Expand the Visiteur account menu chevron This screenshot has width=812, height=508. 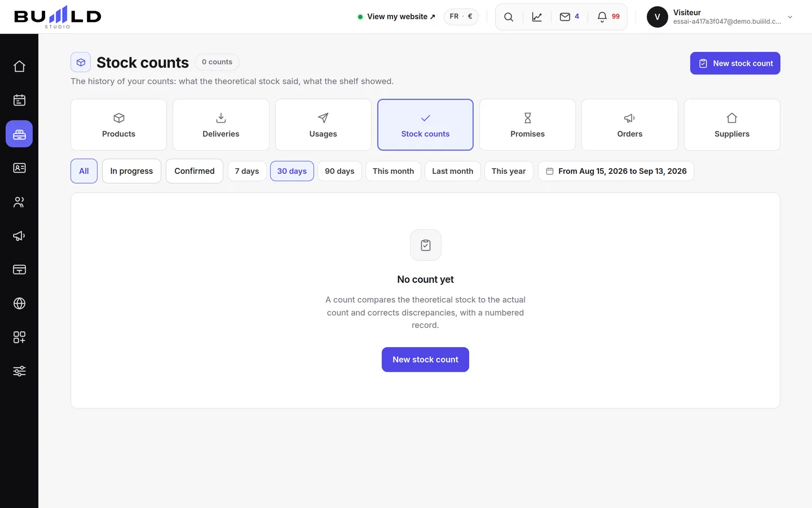tap(790, 17)
